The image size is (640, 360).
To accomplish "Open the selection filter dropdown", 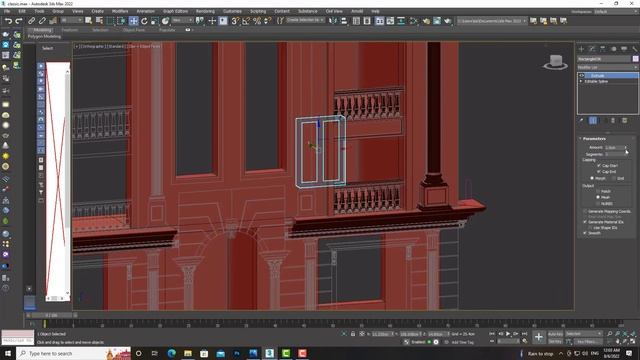I will pyautogui.click(x=72, y=20).
